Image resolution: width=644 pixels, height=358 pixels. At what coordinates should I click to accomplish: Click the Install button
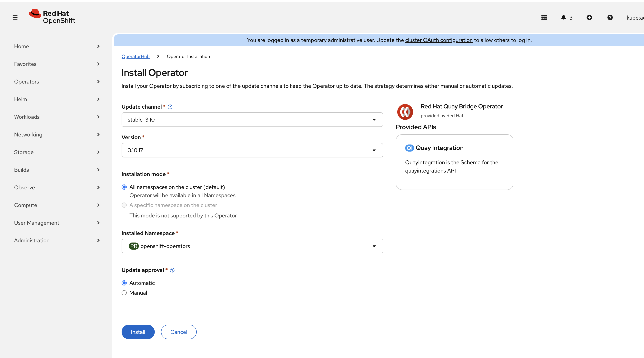point(138,332)
